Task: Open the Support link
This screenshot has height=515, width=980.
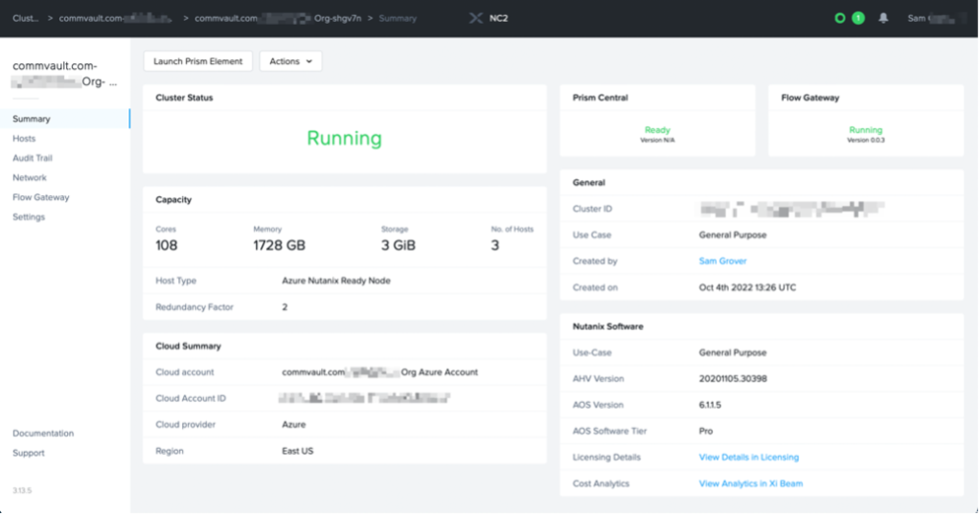Action: (28, 453)
